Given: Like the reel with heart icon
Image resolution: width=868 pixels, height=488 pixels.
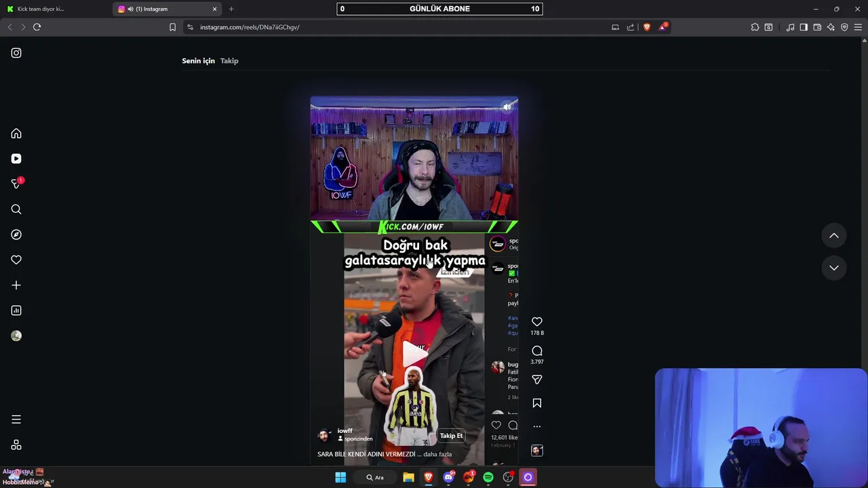Looking at the screenshot, I should tap(537, 322).
